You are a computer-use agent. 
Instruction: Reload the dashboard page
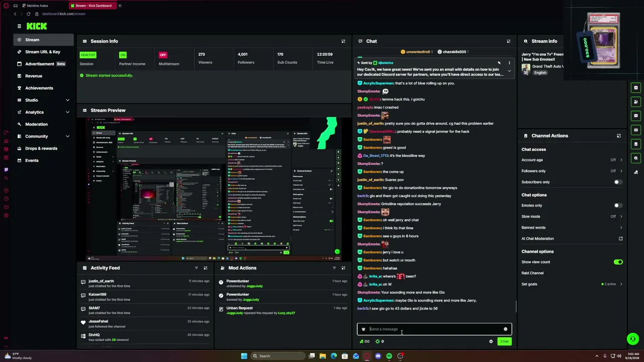pos(28,14)
